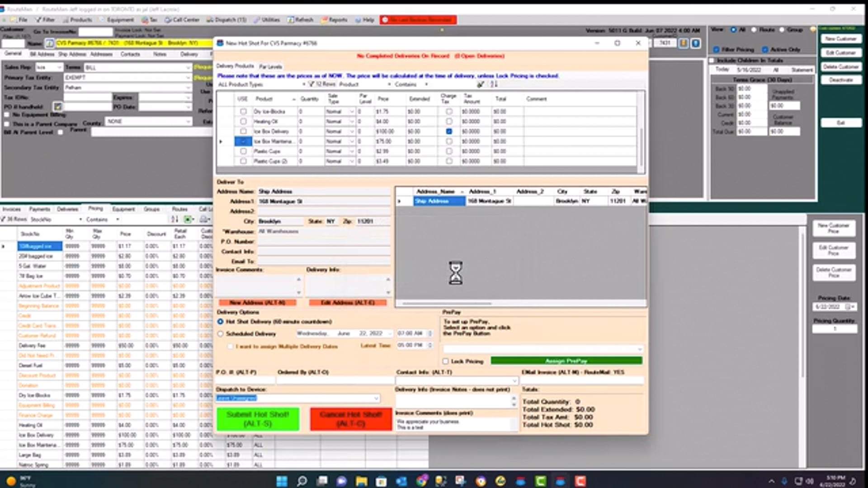Viewport: 868px width, 488px height.
Task: Click Cancel Hot Shot button
Action: click(x=351, y=419)
